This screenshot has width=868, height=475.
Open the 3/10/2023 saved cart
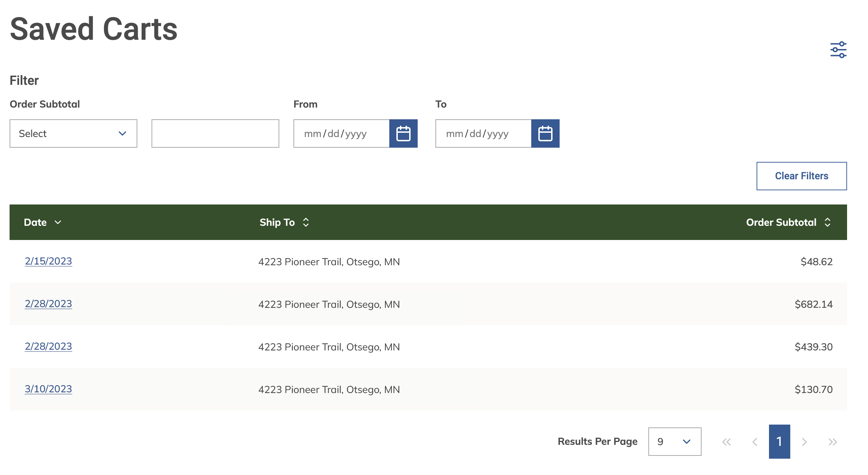[48, 389]
